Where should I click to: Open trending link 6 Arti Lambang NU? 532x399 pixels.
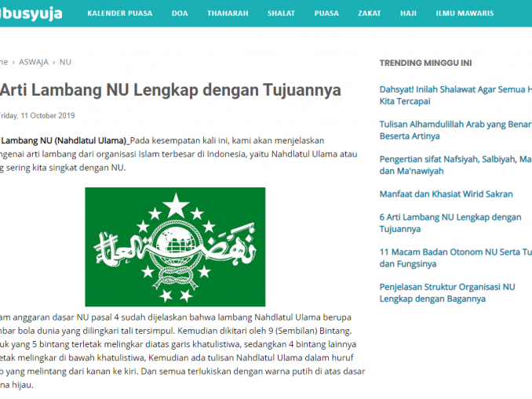tap(450, 223)
